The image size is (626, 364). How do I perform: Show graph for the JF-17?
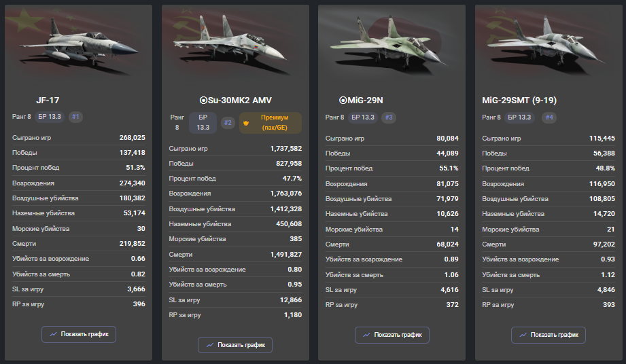[x=79, y=334]
